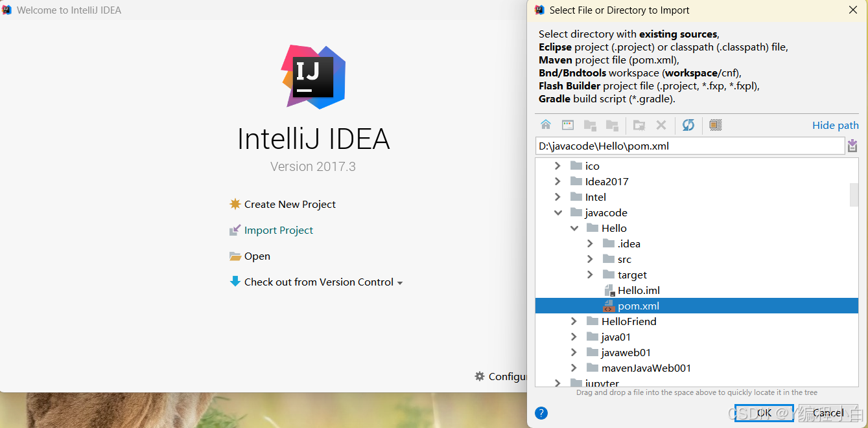Select the Hello.iml file icon
This screenshot has width=868, height=428.
609,290
